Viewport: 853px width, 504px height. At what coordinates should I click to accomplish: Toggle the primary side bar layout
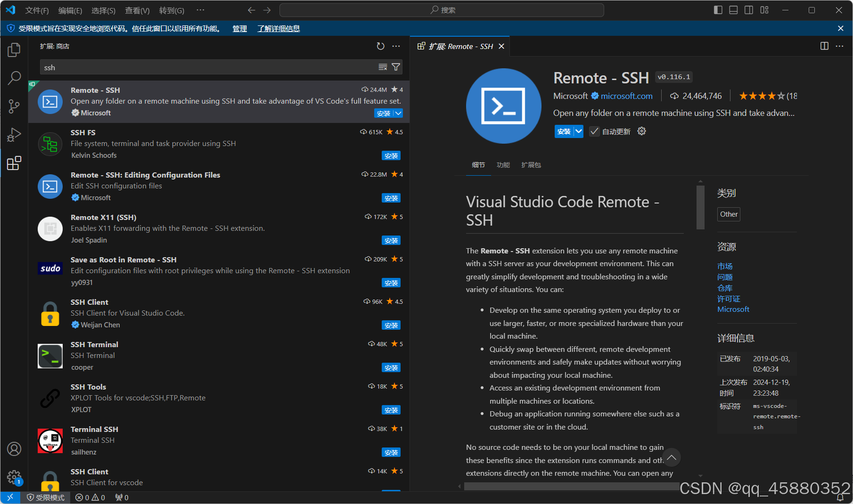coord(718,10)
